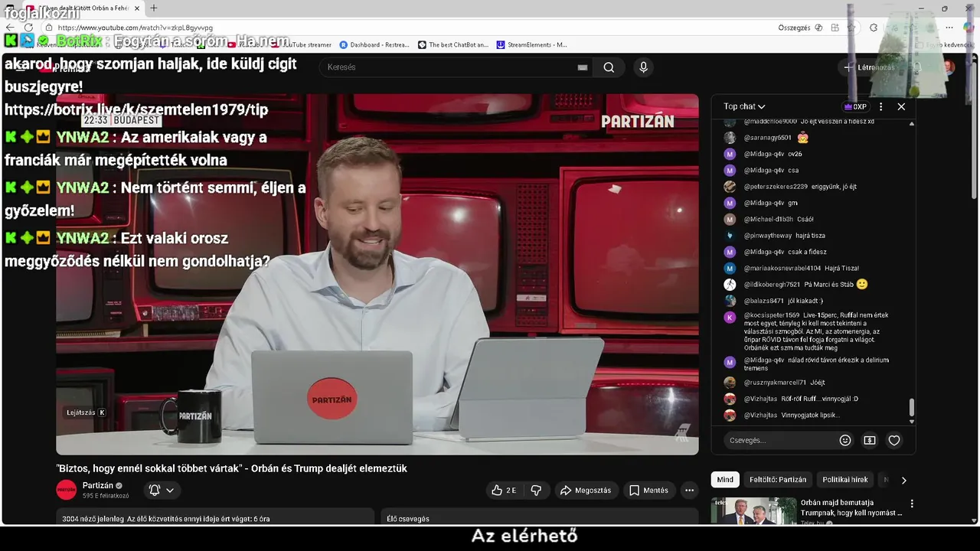The image size is (980, 551).
Task: Open the Top chat mode dropdown
Action: 744,107
